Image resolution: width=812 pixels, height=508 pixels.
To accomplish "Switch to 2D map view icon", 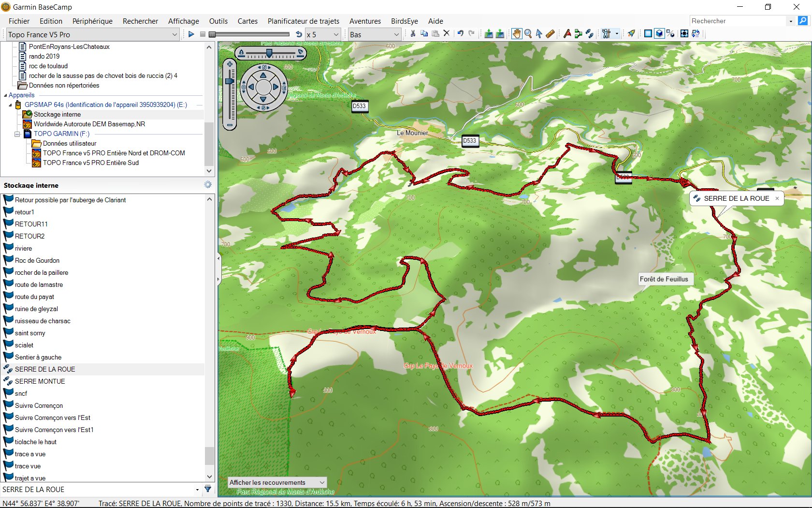I will click(x=648, y=33).
